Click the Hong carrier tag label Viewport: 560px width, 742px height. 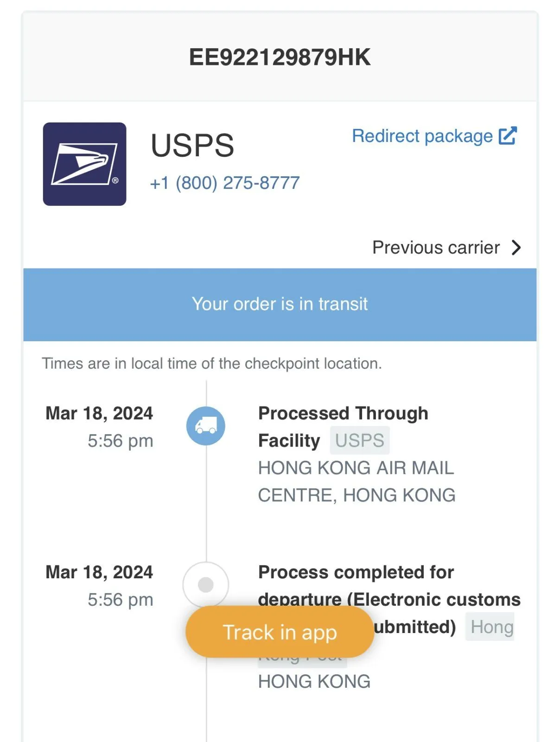(491, 627)
